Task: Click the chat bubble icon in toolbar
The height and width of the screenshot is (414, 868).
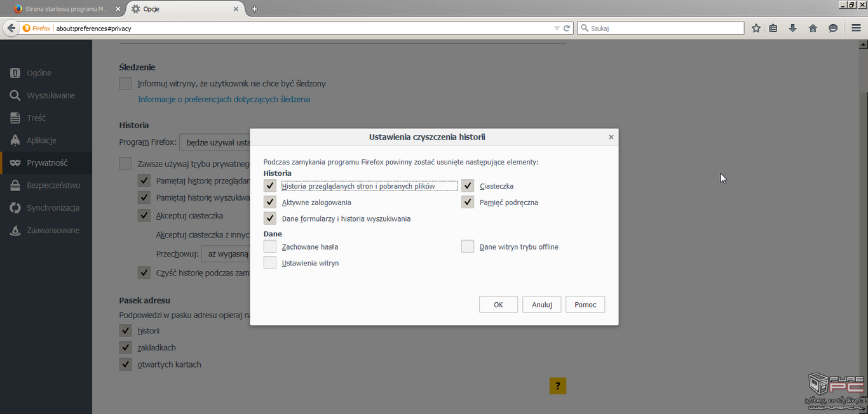Action: (x=833, y=29)
